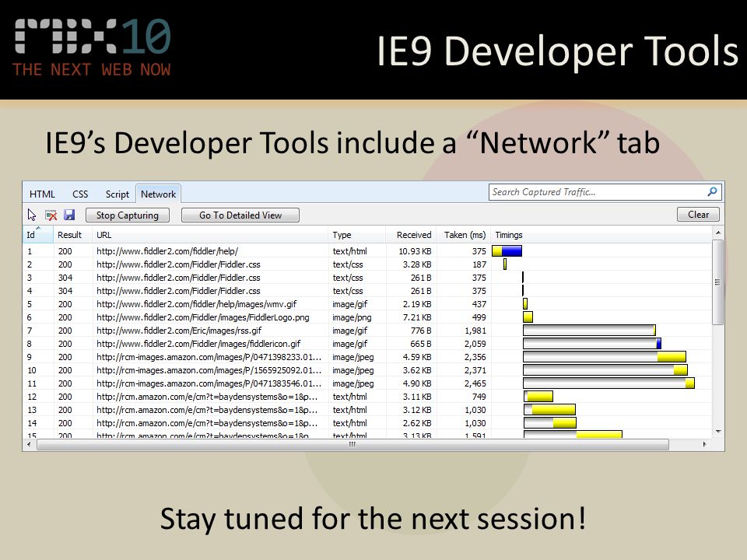Click the timing bar for fiddlericon.gif row
Screen dimensions: 747x560
(x=592, y=343)
